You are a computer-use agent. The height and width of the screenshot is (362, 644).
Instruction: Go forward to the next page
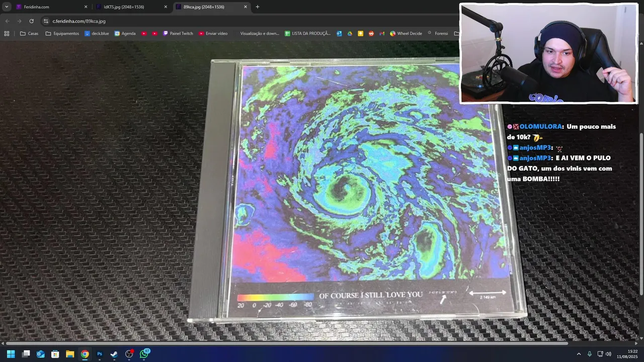tap(19, 21)
